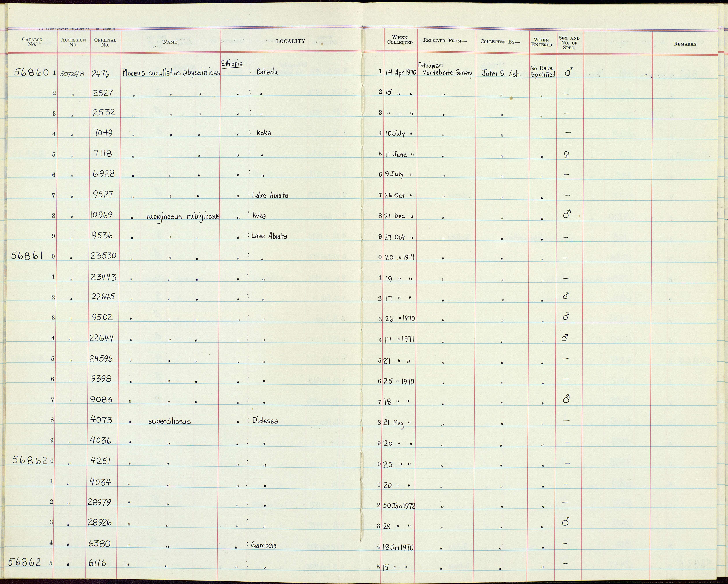This screenshot has width=728, height=584.
Task: Click the male symbol in row 10969
Action: [x=567, y=214]
